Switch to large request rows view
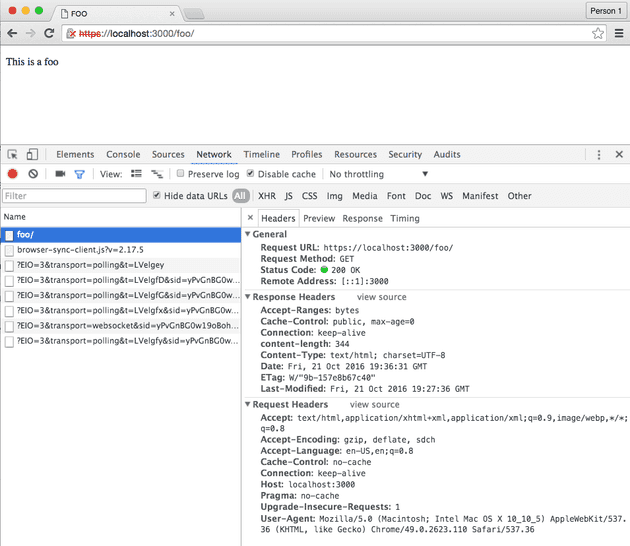This screenshot has width=630, height=546. coord(136,174)
